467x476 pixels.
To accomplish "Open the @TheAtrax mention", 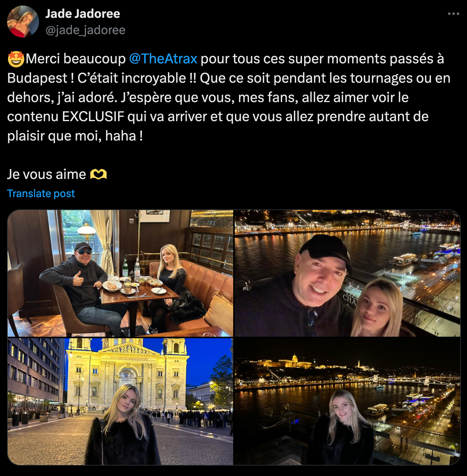I will [x=163, y=59].
